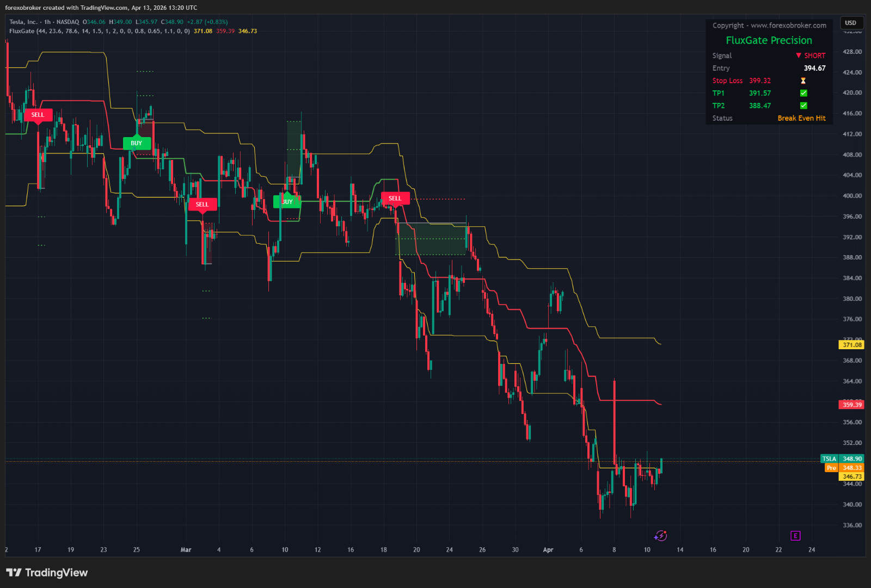Click the Tesla, Inc. 1h NASDAQ symbol legend
Viewport: 871px width, 588px height.
[x=44, y=22]
